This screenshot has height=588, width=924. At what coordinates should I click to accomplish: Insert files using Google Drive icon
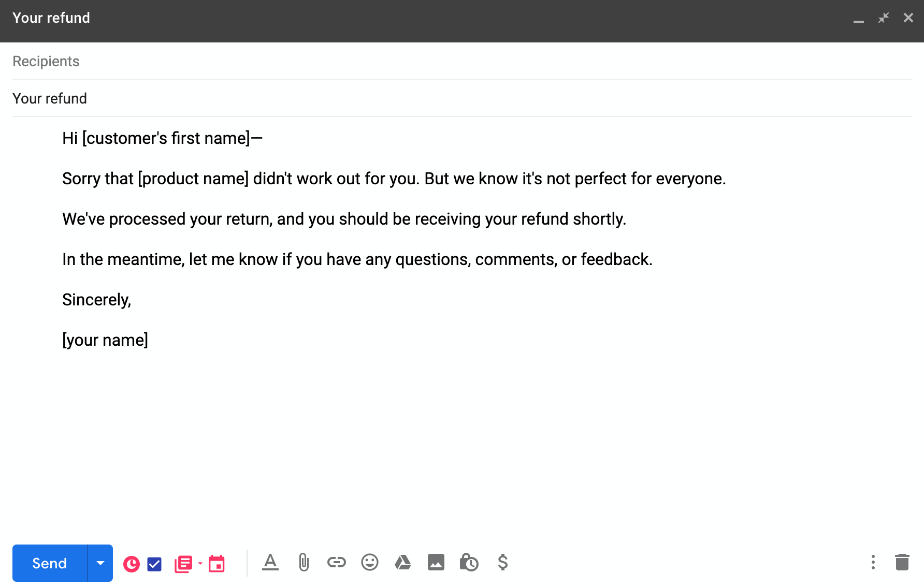click(x=403, y=562)
